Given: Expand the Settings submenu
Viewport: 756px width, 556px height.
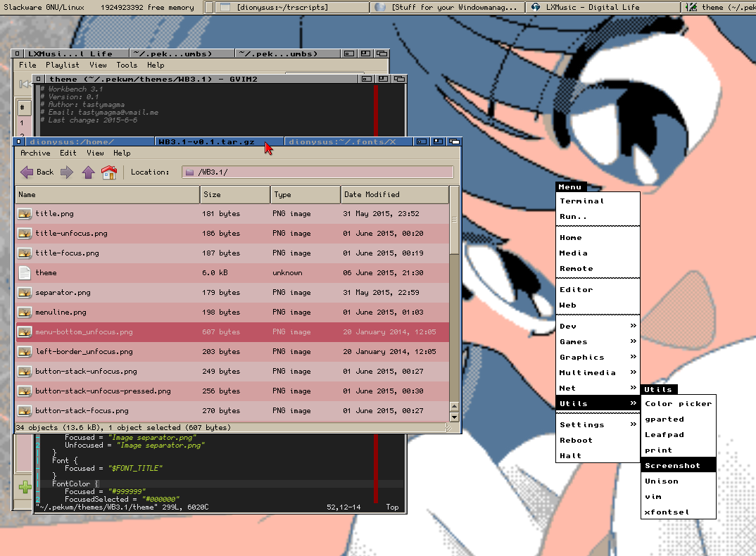Looking at the screenshot, I should click(x=598, y=425).
